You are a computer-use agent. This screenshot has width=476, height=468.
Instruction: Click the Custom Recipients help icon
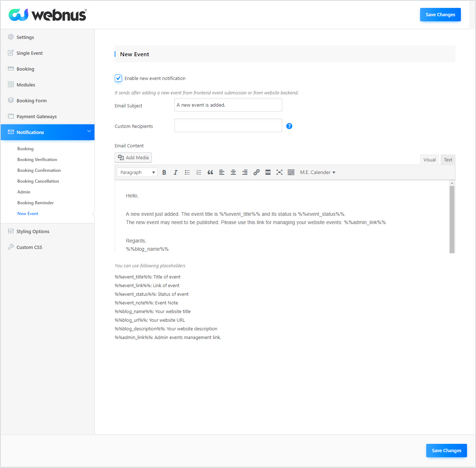(x=289, y=126)
